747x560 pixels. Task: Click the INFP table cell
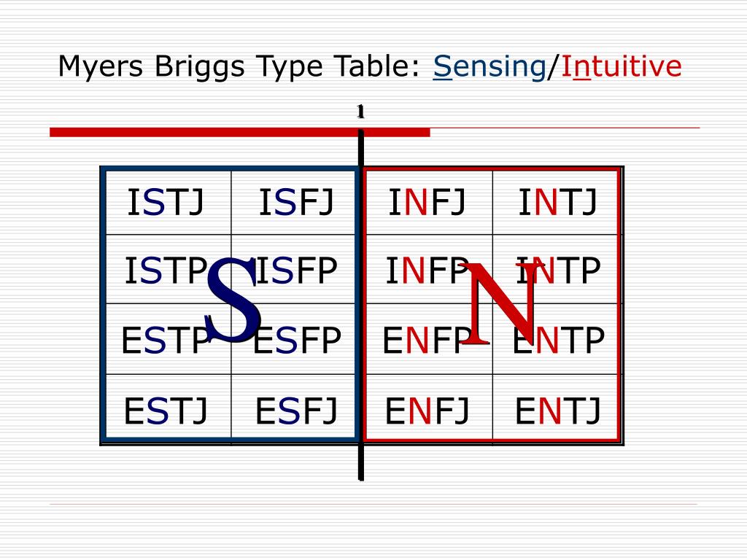pos(429,270)
